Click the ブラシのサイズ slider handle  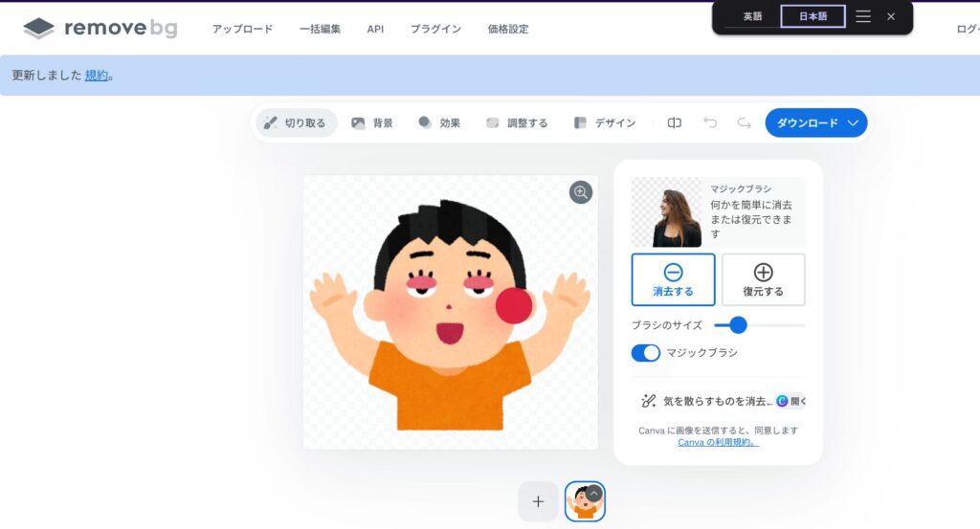click(x=738, y=325)
